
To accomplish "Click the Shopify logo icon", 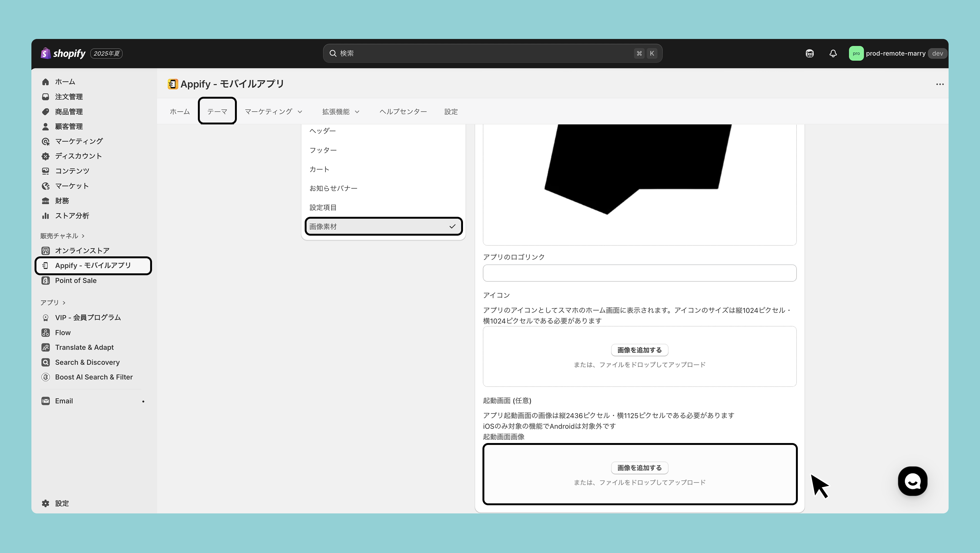I will click(x=46, y=53).
